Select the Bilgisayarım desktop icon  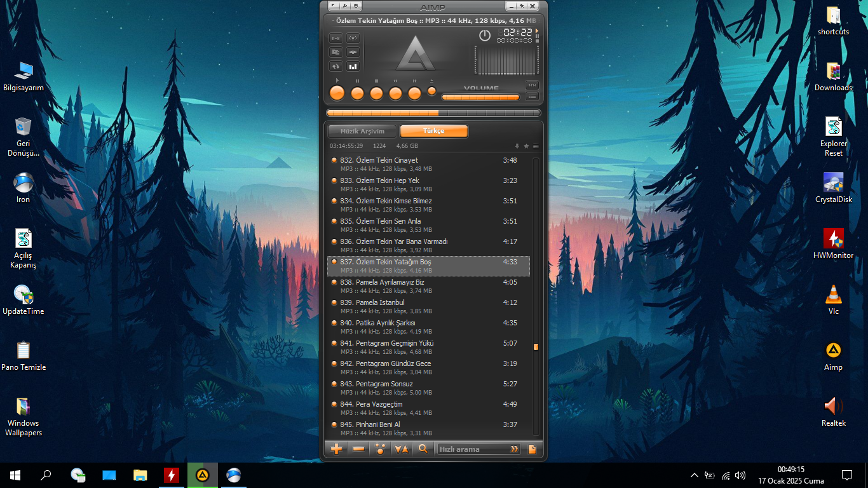24,77
